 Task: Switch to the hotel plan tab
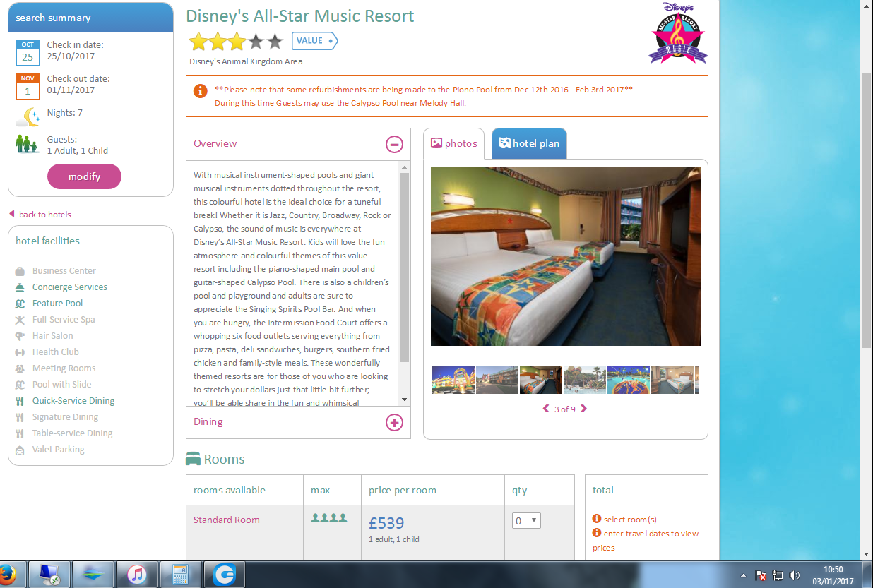point(529,143)
